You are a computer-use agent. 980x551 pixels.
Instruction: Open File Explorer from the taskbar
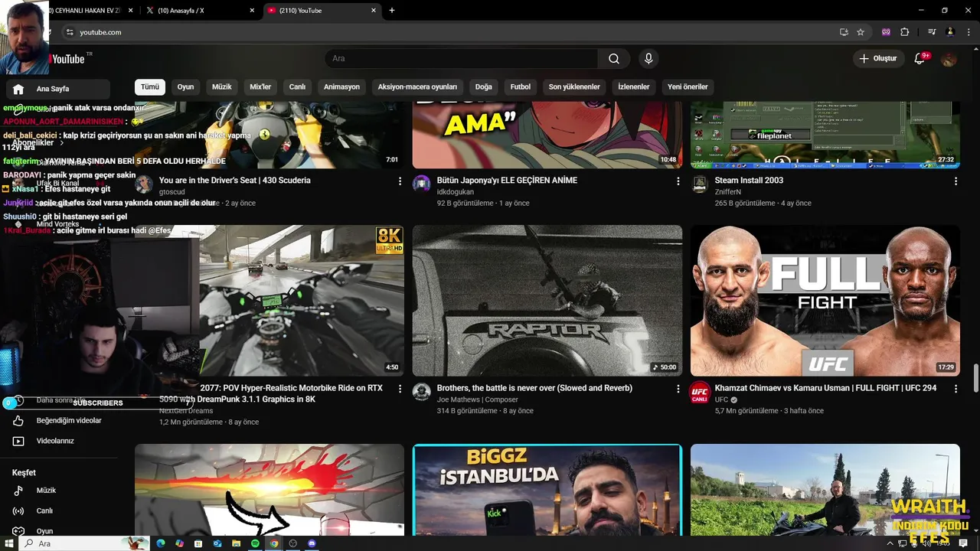pyautogui.click(x=237, y=543)
